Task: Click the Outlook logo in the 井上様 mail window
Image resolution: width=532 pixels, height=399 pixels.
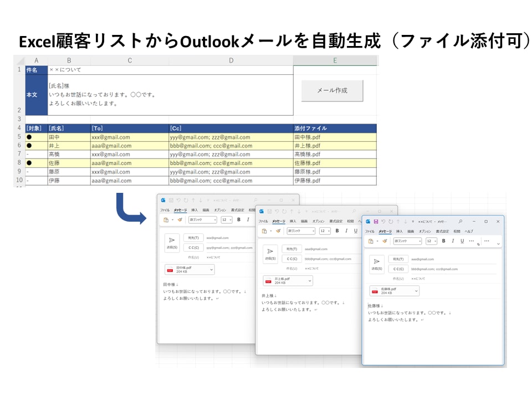Action: (262, 211)
